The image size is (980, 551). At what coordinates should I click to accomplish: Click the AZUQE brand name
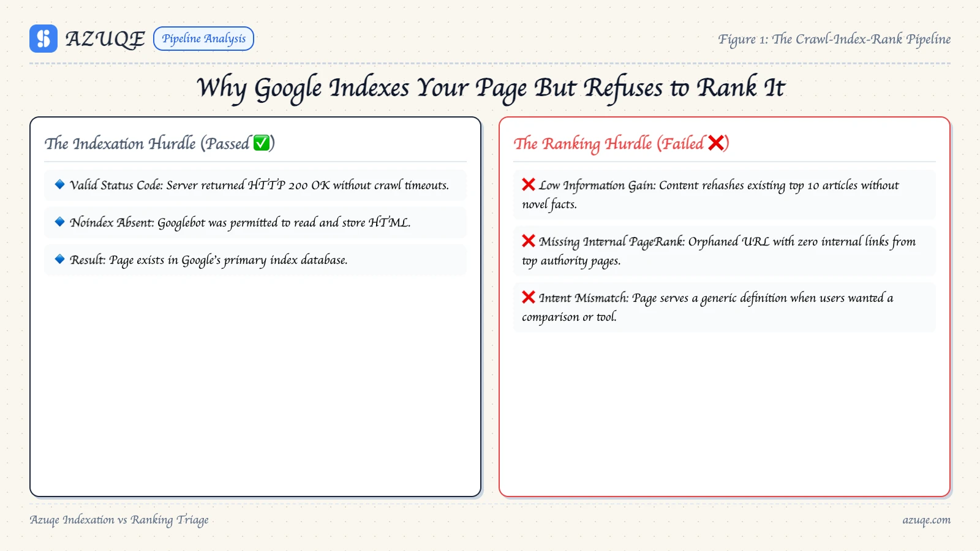pos(105,39)
